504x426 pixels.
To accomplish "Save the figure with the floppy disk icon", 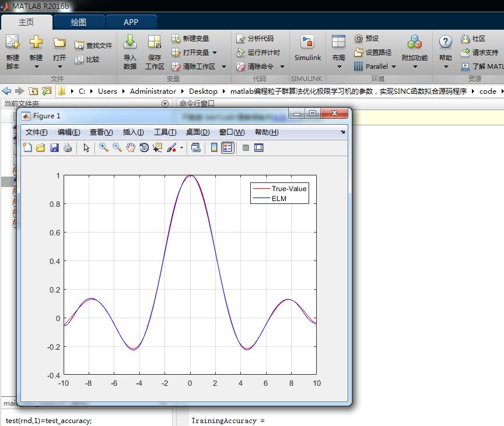I will 54,147.
